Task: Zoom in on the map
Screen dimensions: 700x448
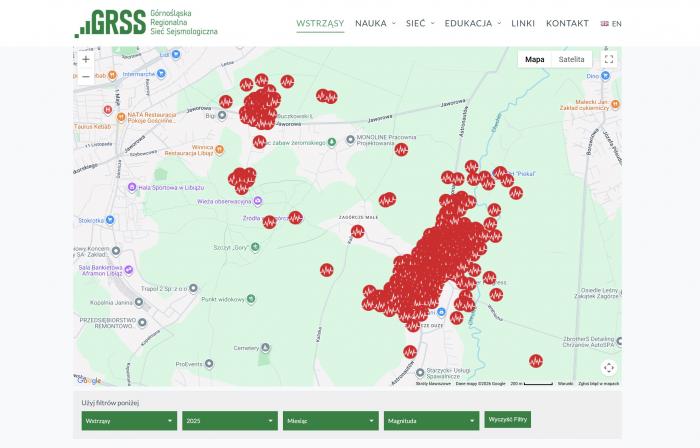Action: pyautogui.click(x=86, y=60)
